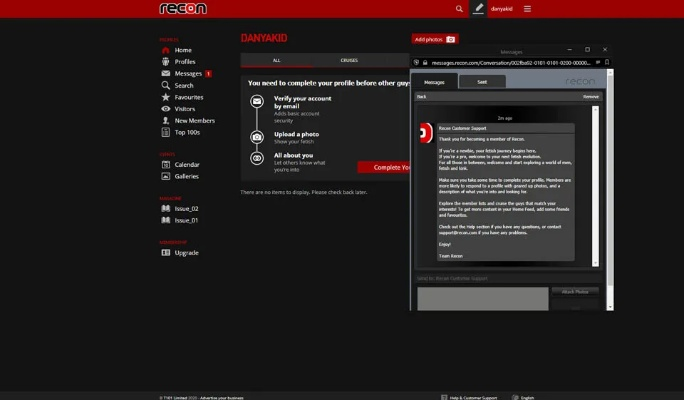Click the pencil edit icon in the header

tap(479, 8)
